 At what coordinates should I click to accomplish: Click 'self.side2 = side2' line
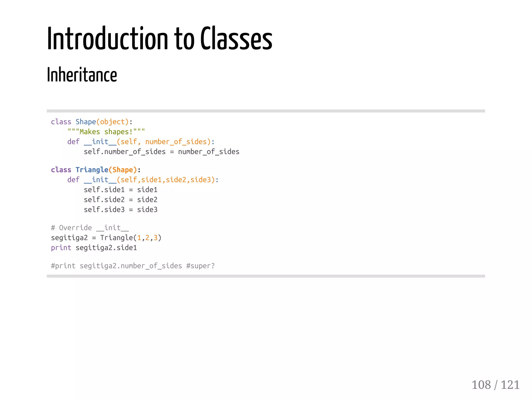pos(121,200)
